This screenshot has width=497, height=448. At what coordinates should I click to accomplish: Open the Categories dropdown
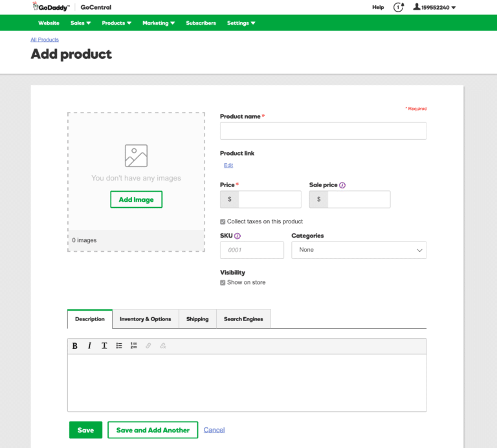[x=359, y=250]
